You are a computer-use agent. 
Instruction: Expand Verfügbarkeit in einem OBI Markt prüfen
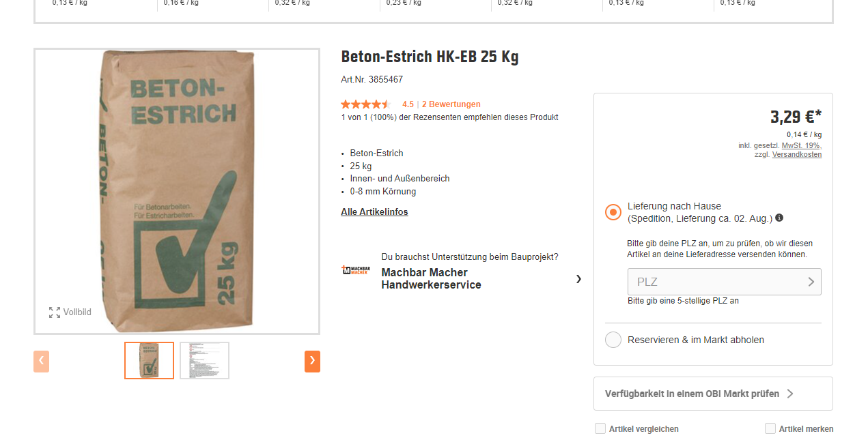(x=713, y=394)
